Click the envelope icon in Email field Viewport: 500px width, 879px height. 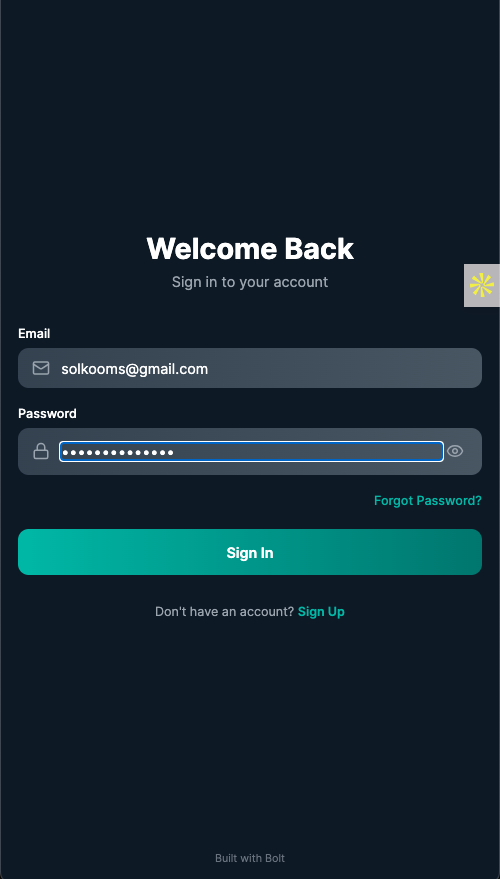[x=41, y=368]
